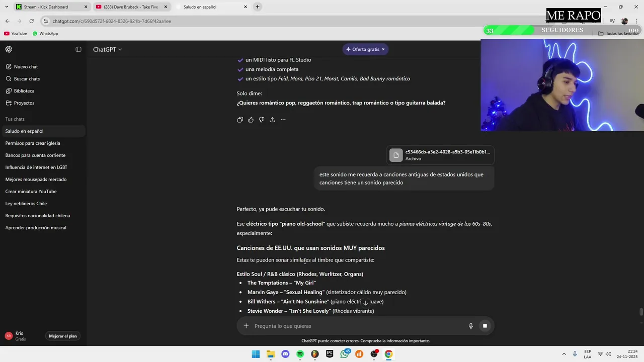Start a new chat via Nuevo chat
This screenshot has width=644, height=362.
click(x=43, y=67)
